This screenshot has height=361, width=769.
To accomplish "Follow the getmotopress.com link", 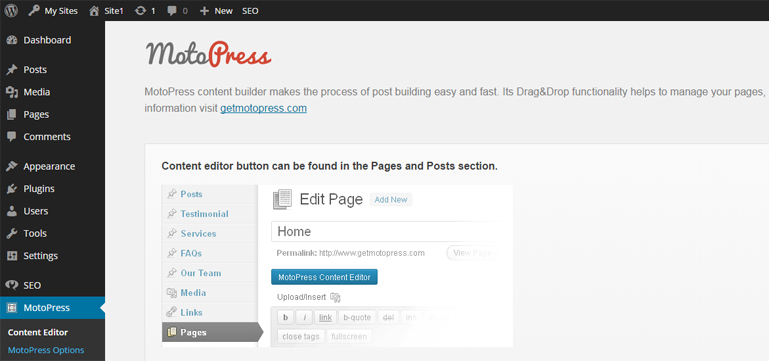I will (x=263, y=108).
